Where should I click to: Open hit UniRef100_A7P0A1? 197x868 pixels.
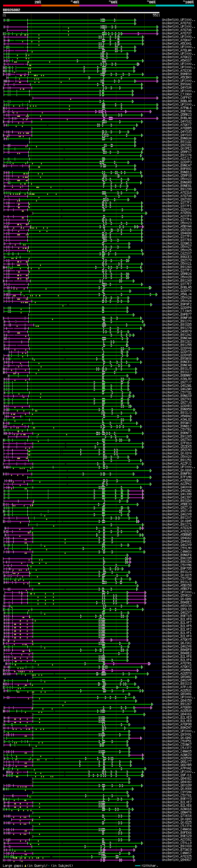(x=177, y=769)
